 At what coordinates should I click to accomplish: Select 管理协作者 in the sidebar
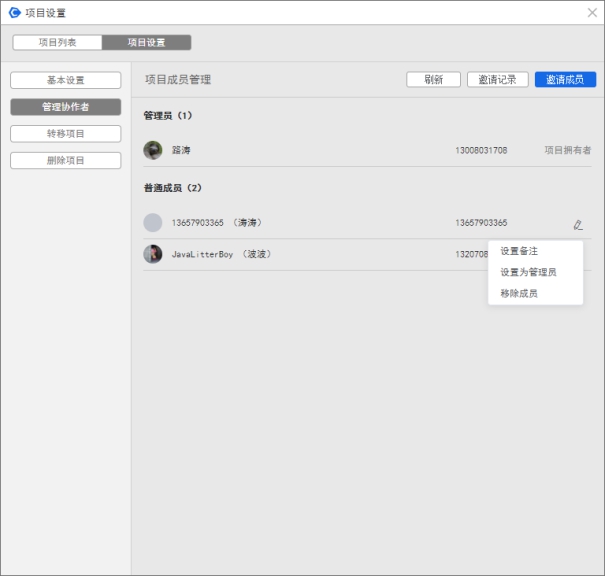[x=66, y=107]
